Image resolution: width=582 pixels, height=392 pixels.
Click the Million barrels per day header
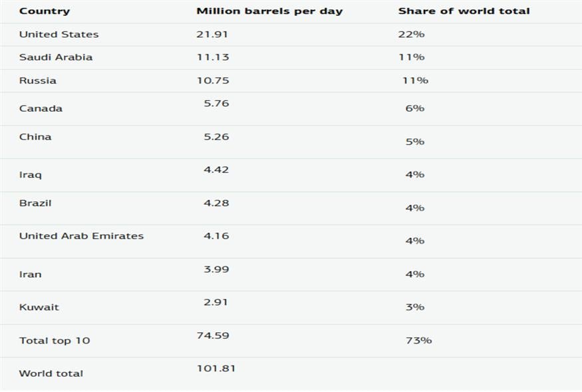click(269, 11)
